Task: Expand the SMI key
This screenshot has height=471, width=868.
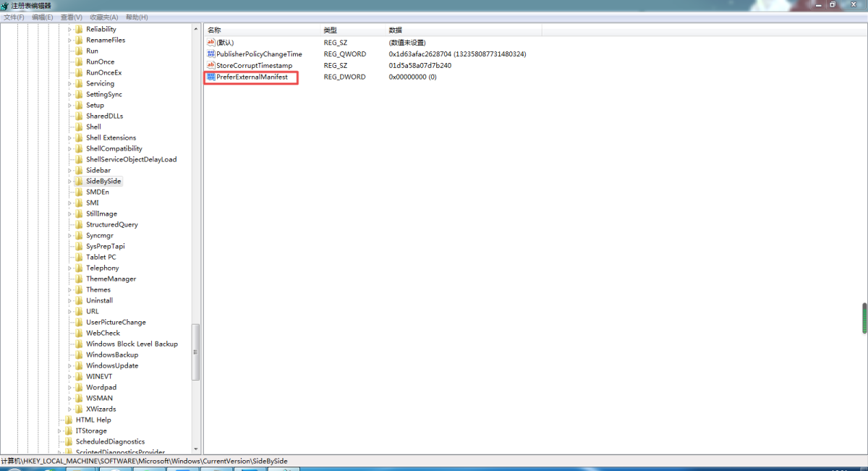Action: pos(71,203)
